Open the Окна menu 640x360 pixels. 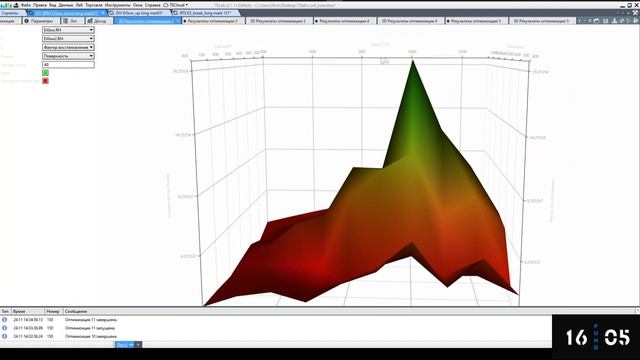(x=138, y=5)
